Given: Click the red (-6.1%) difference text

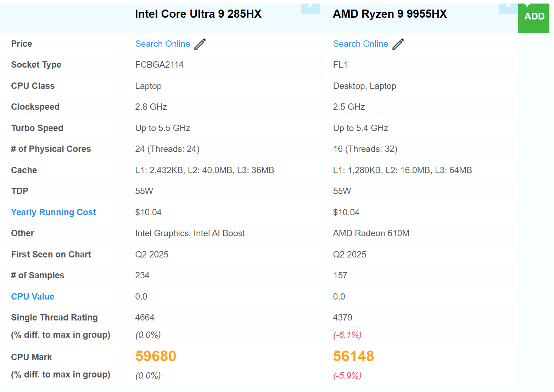Looking at the screenshot, I should pyautogui.click(x=347, y=335).
